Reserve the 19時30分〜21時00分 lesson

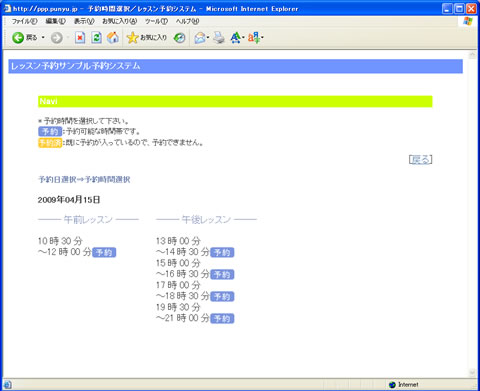coord(222,318)
